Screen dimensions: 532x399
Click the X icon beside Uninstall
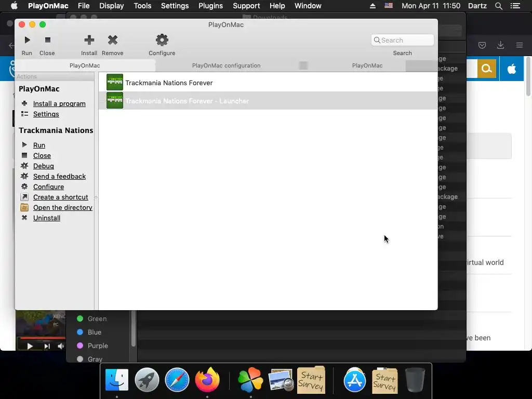[x=24, y=218]
